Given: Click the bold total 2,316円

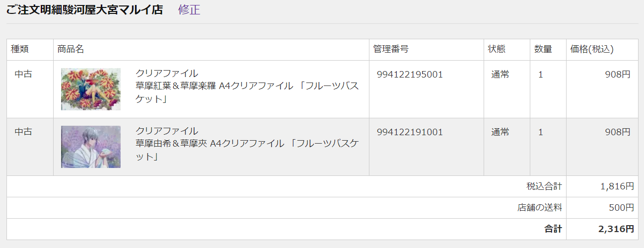Looking at the screenshot, I should click(x=616, y=229).
